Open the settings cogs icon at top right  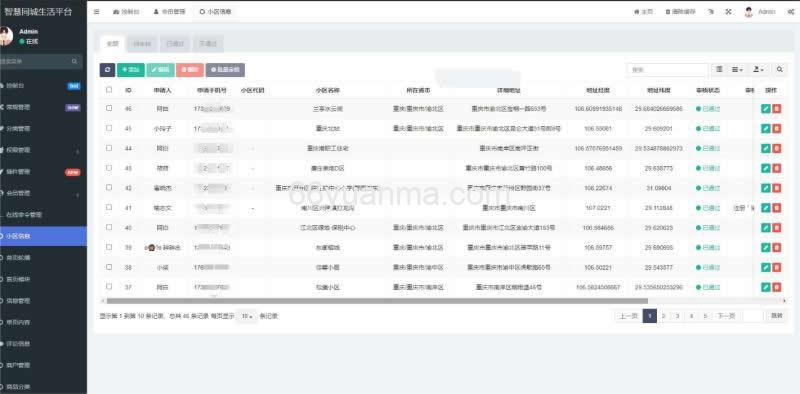coord(790,12)
